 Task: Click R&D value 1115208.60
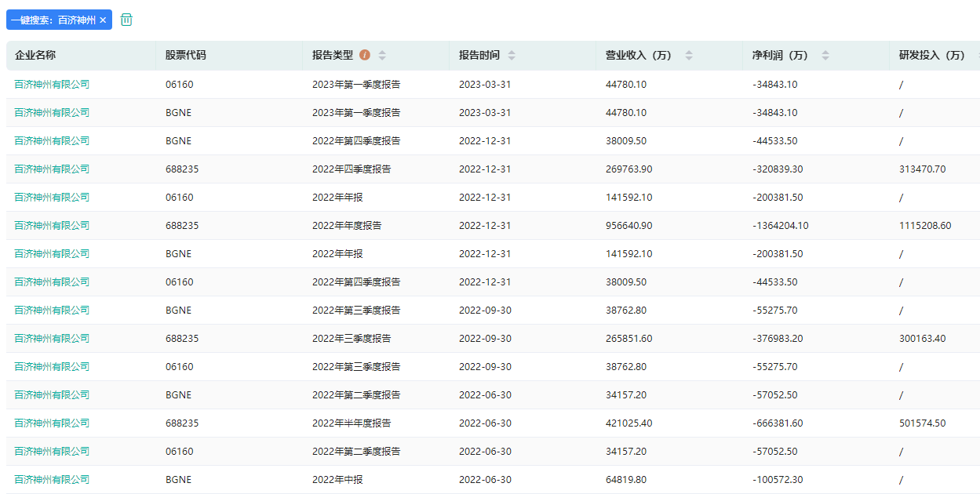925,225
